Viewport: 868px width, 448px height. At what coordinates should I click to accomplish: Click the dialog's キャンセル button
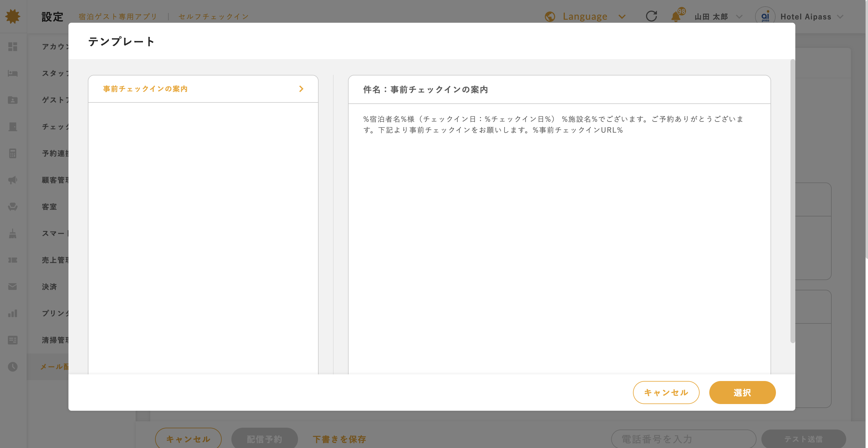click(666, 392)
